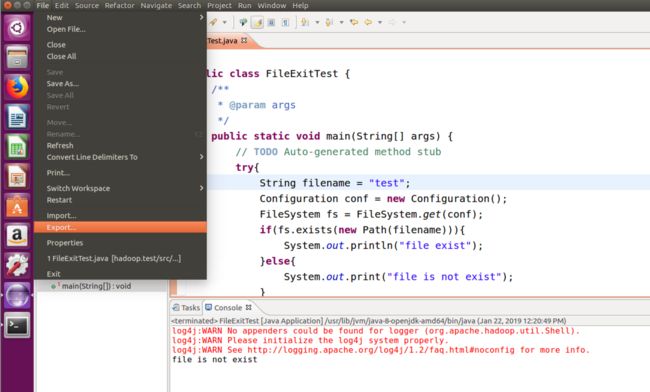Open the Amazon launcher in the dock
This screenshot has height=392, width=650.
tap(17, 236)
